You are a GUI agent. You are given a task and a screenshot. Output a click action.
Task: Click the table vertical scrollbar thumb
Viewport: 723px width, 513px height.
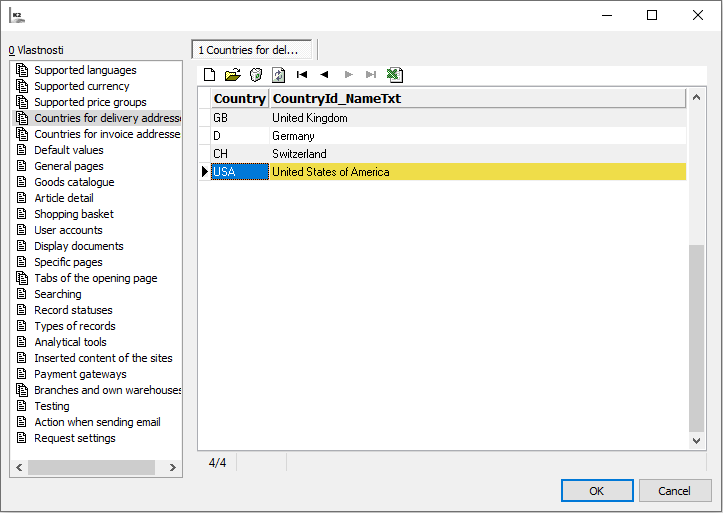click(x=696, y=339)
